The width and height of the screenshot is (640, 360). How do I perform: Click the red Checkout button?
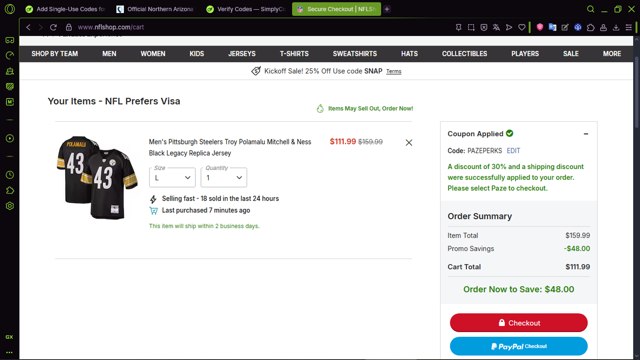tap(518, 323)
